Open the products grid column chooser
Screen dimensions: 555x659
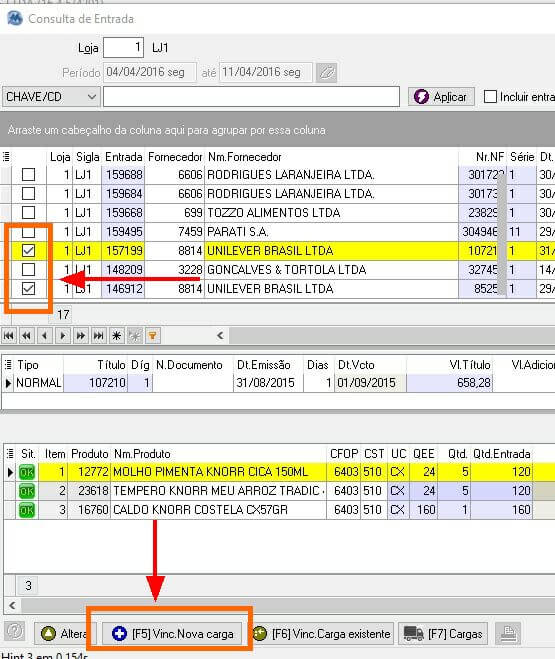(x=10, y=453)
